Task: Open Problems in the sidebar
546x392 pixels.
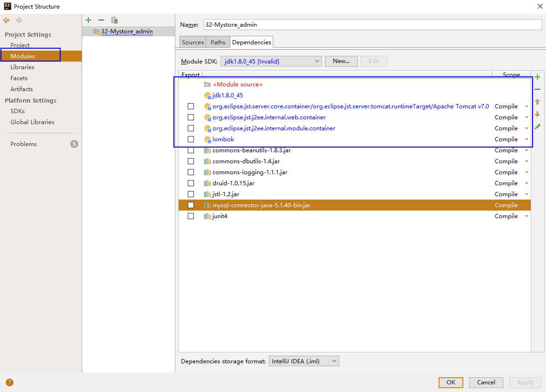Action: tap(23, 144)
